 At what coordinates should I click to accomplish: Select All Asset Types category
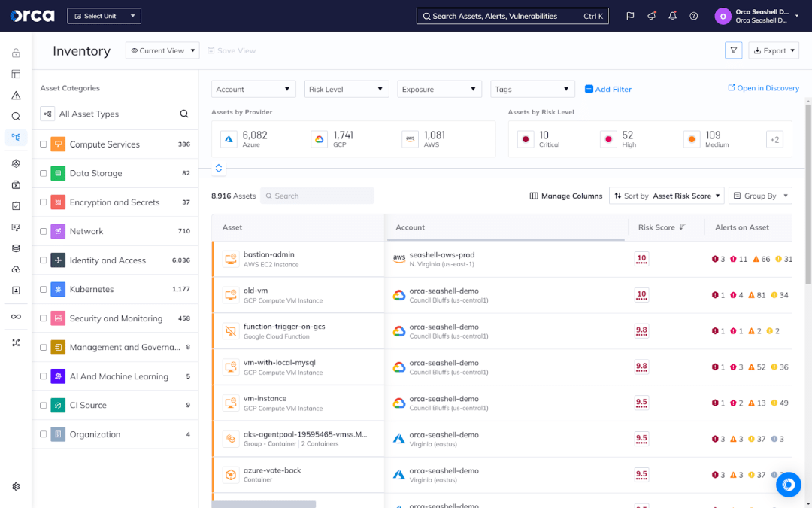click(89, 114)
